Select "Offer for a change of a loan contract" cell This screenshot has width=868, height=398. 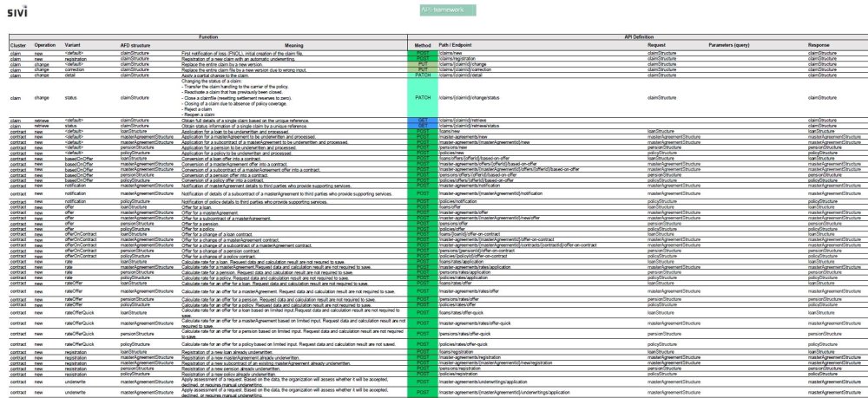294,234
